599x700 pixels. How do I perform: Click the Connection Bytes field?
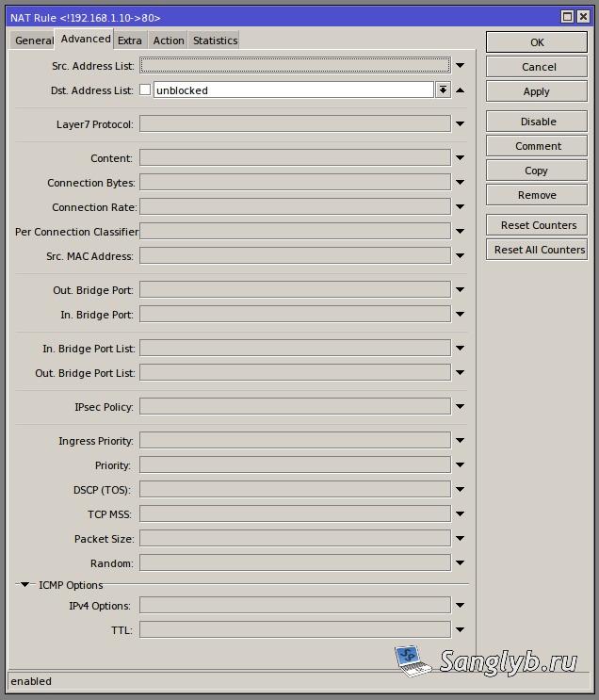tap(295, 182)
